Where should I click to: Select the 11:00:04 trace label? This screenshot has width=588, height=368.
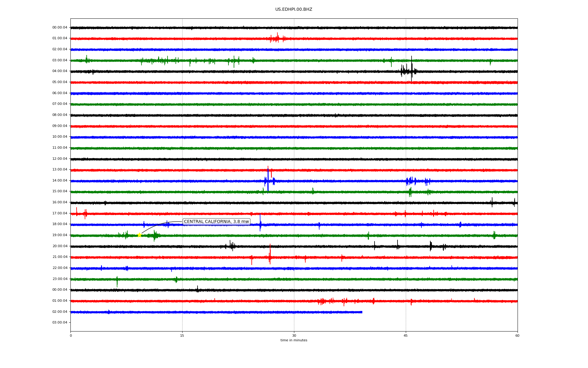60,148
